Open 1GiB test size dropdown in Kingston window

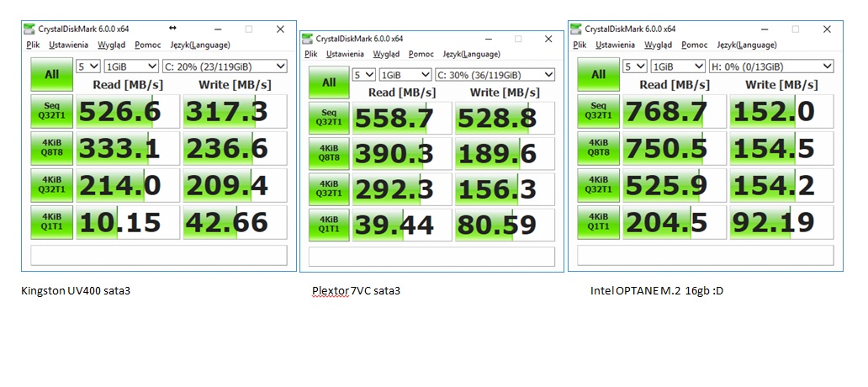click(132, 66)
